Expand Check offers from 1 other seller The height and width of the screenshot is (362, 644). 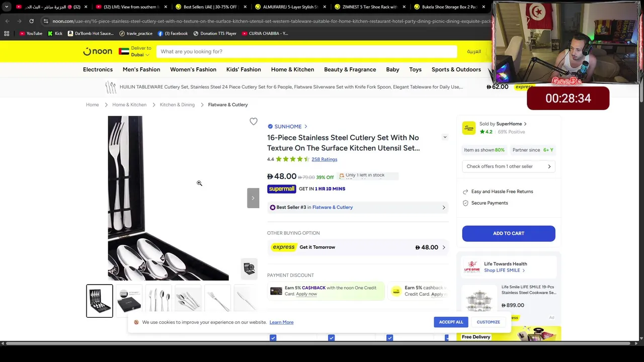tap(509, 166)
